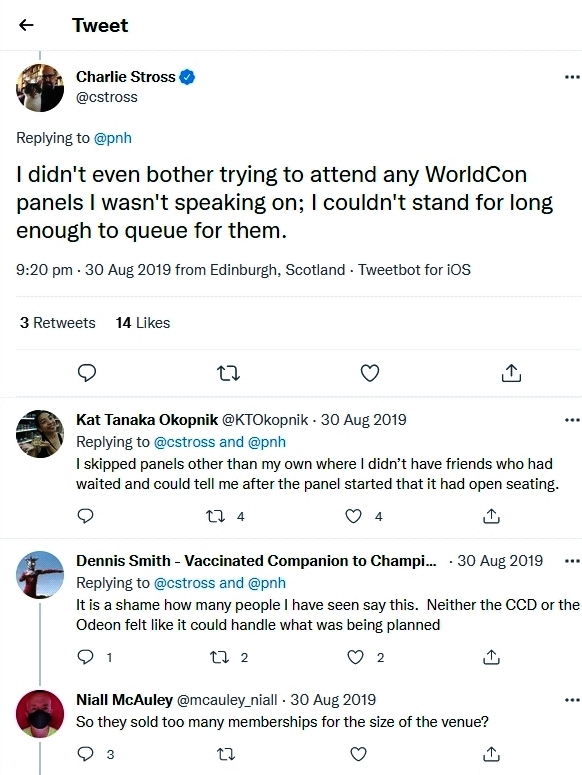Screen dimensions: 582x775
Task: Like Dennis Smith's reply
Action: pos(355,657)
